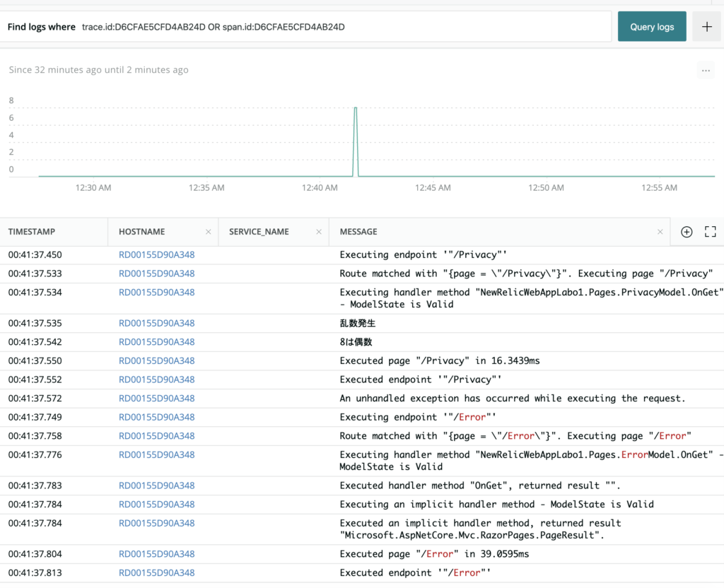This screenshot has width=724, height=588.
Task: Open the hostname link in the 00:41:37.749 row
Action: (156, 417)
